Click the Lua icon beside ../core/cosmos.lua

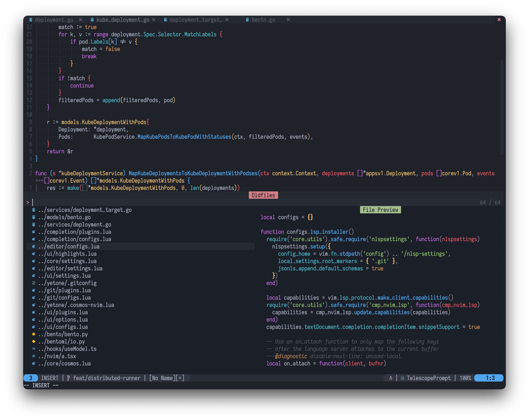(x=34, y=364)
